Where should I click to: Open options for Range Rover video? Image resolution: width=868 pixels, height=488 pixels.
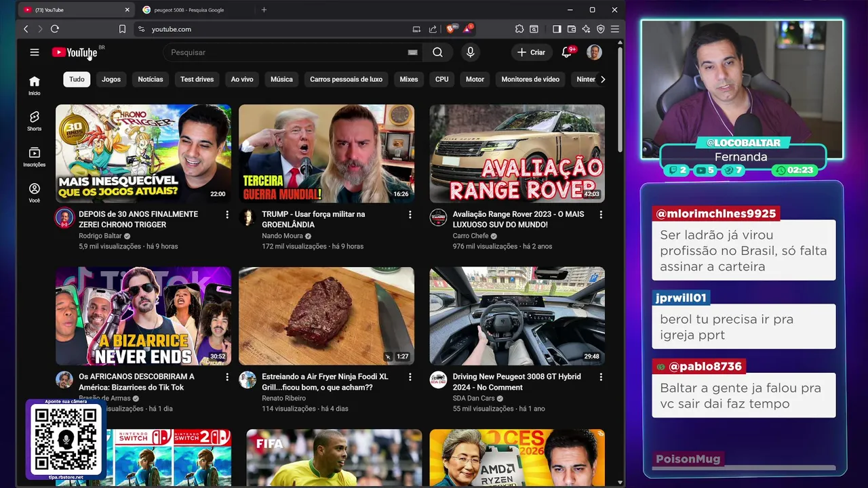[x=601, y=214]
